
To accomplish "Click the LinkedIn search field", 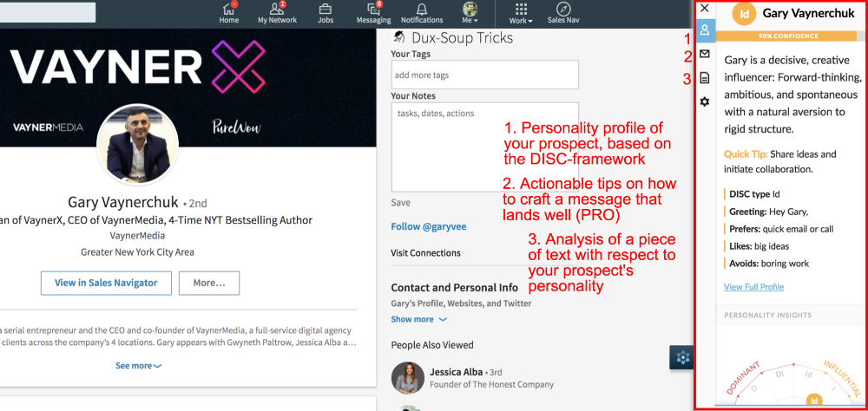I will [x=48, y=12].
